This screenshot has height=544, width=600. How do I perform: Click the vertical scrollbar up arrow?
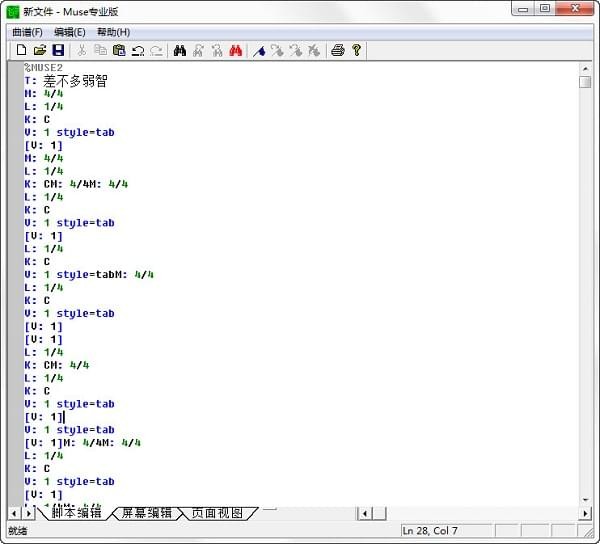point(585,68)
